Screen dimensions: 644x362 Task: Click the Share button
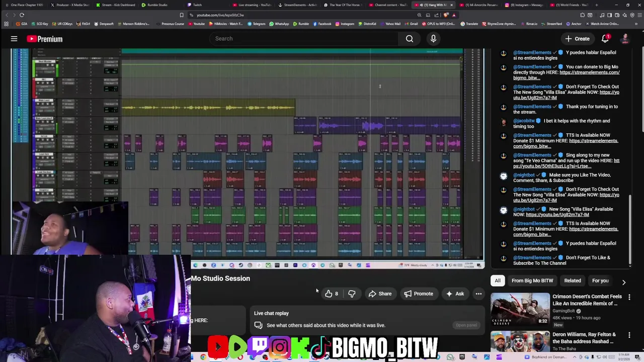tap(380, 294)
